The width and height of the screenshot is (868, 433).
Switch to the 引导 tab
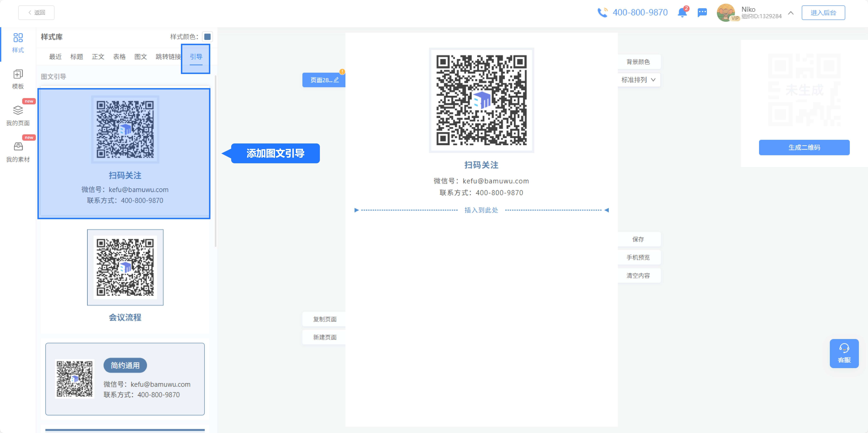click(x=196, y=57)
